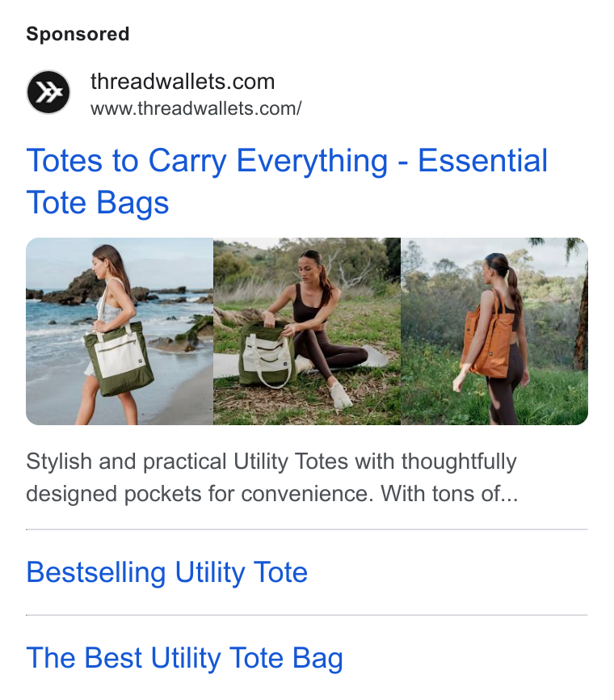
Task: Click the Sponsored label
Action: [78, 35]
